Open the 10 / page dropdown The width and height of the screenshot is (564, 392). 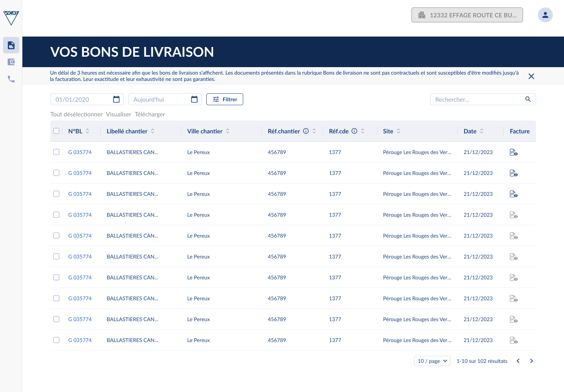pyautogui.click(x=432, y=361)
